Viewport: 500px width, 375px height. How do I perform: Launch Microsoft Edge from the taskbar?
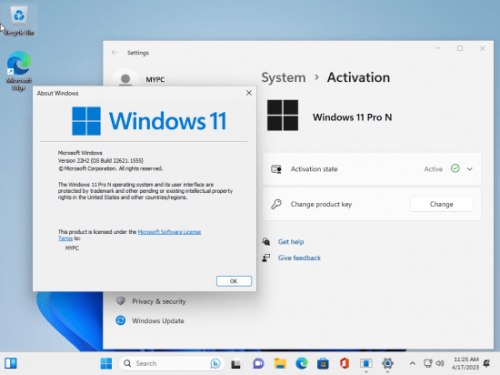(x=302, y=363)
